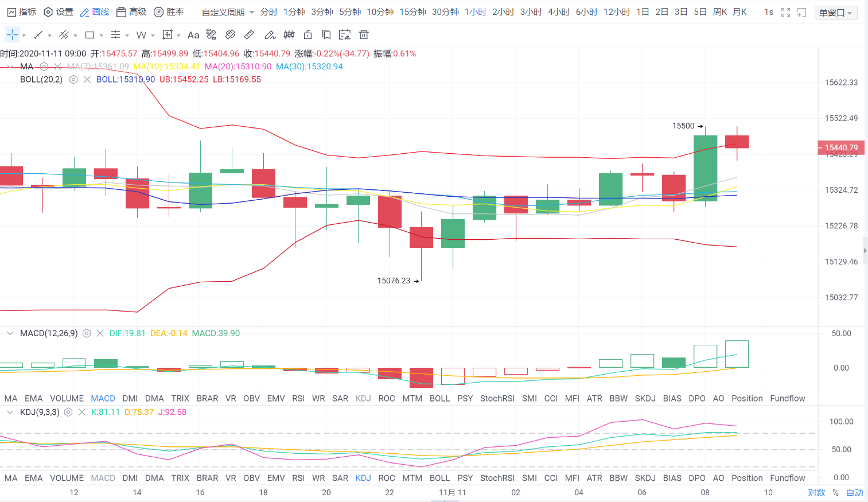Open measurement box tool dropdown arrow

coord(178,36)
